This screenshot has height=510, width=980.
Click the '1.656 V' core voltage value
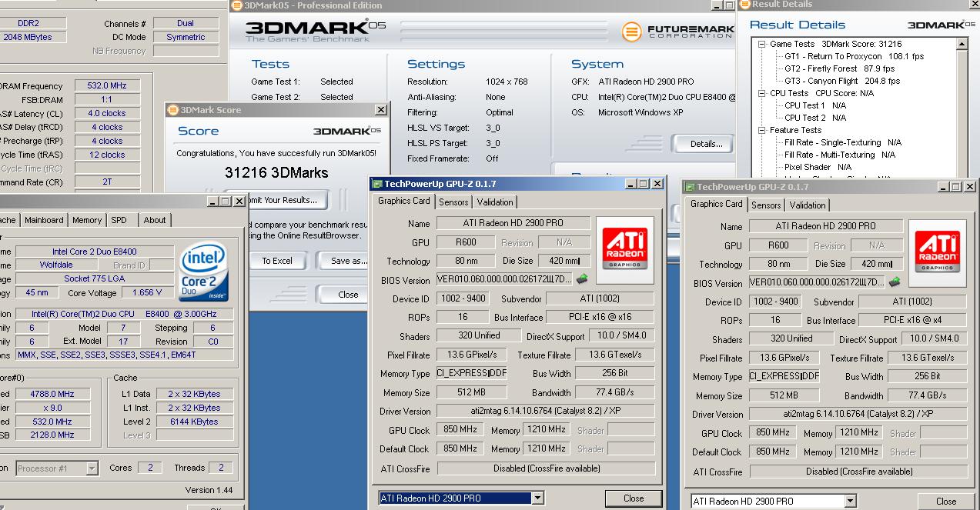pyautogui.click(x=148, y=292)
